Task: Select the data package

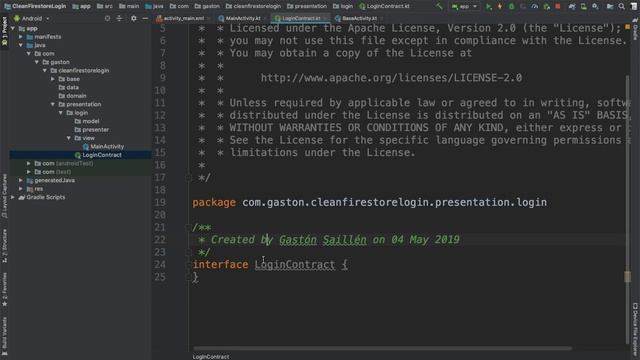Action: point(69,87)
